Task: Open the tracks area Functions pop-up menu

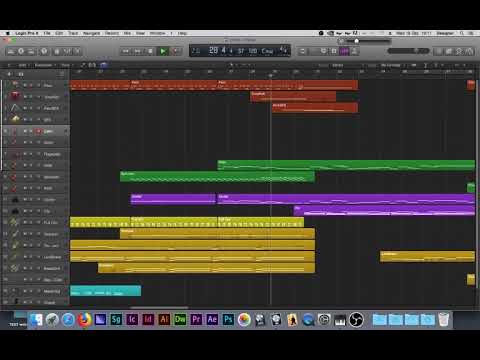Action: click(45, 65)
